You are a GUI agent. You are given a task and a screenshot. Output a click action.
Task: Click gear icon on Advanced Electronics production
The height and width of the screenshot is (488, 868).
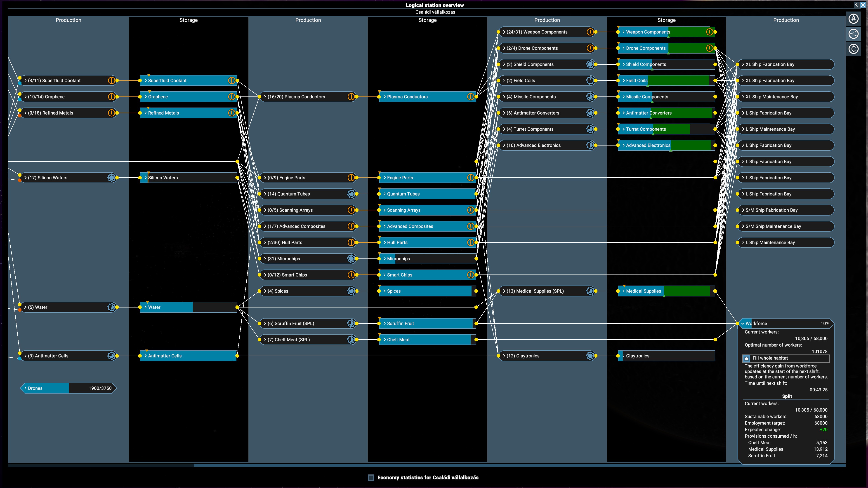(x=590, y=145)
